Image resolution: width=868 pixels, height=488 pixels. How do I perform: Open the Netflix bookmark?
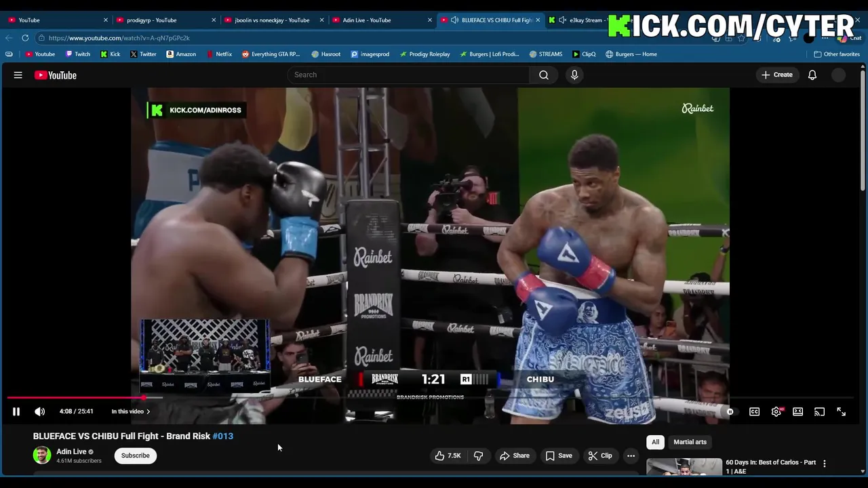[218, 54]
